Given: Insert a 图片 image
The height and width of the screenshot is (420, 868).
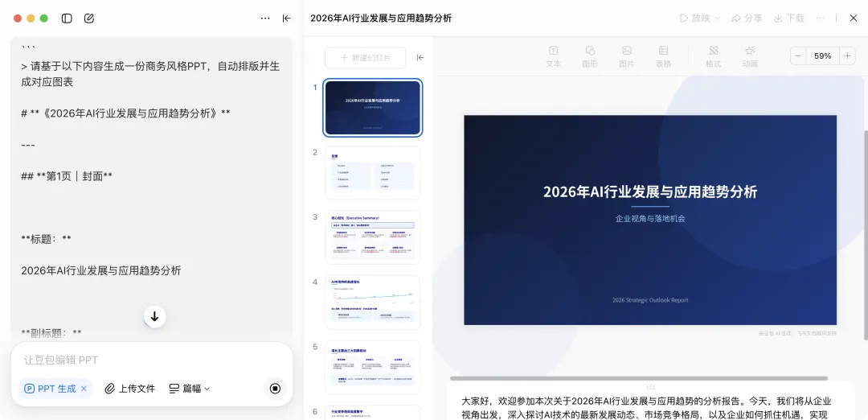Looking at the screenshot, I should click(627, 56).
